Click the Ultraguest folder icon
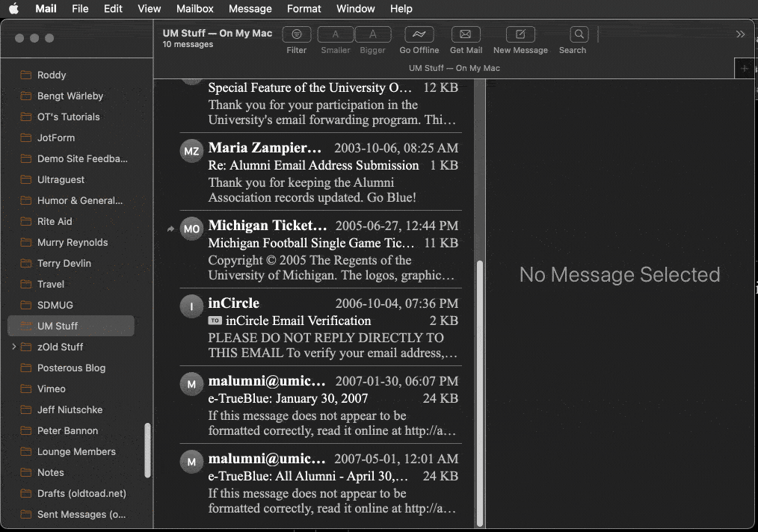Image resolution: width=758 pixels, height=532 pixels. tap(25, 179)
